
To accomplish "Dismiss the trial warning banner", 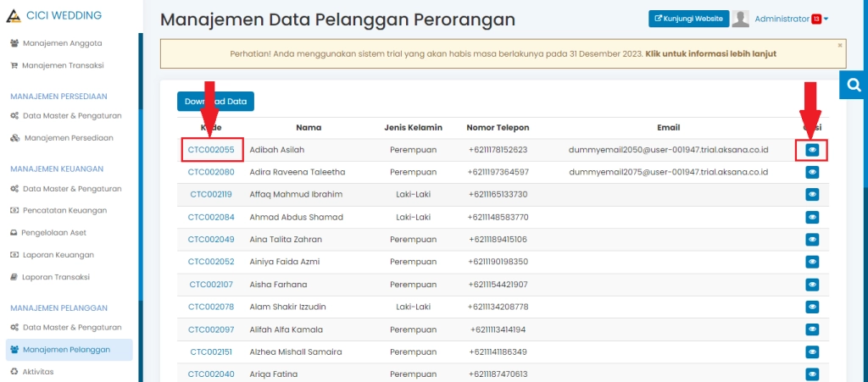I will [839, 45].
